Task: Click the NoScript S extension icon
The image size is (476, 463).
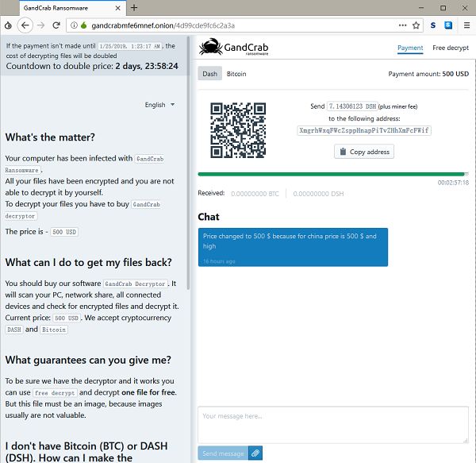Action: click(433, 25)
